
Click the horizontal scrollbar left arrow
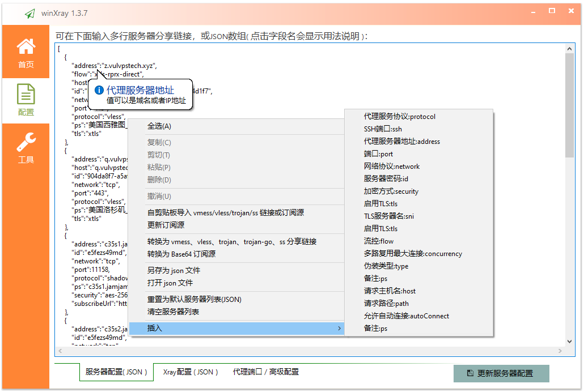[60, 351]
